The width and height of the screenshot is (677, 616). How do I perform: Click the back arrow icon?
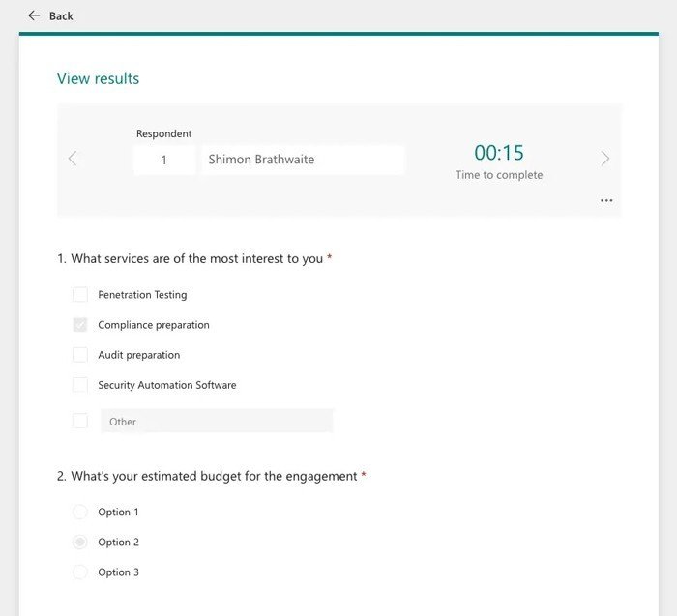(x=34, y=15)
